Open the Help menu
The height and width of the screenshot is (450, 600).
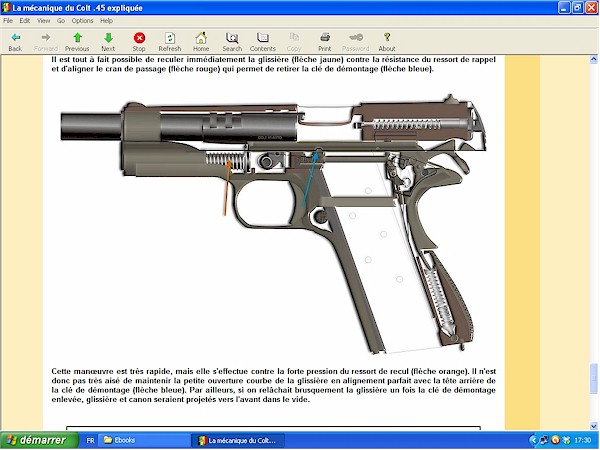(106, 21)
